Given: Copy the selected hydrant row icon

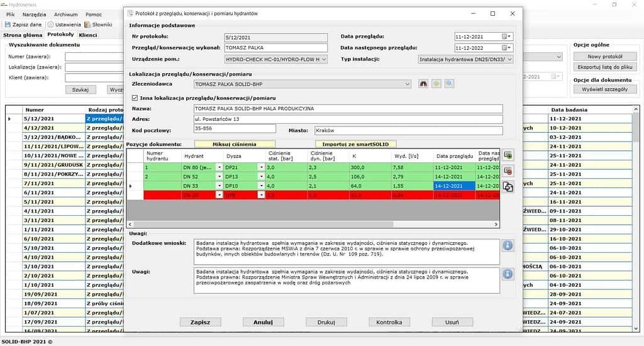Looking at the screenshot, I should (508, 187).
